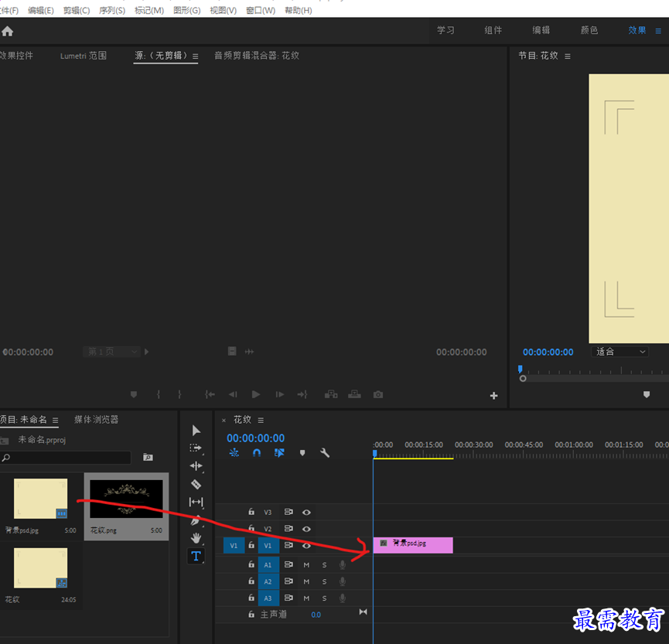Open the 序列(S) menu
Image resolution: width=669 pixels, height=644 pixels.
(x=112, y=10)
